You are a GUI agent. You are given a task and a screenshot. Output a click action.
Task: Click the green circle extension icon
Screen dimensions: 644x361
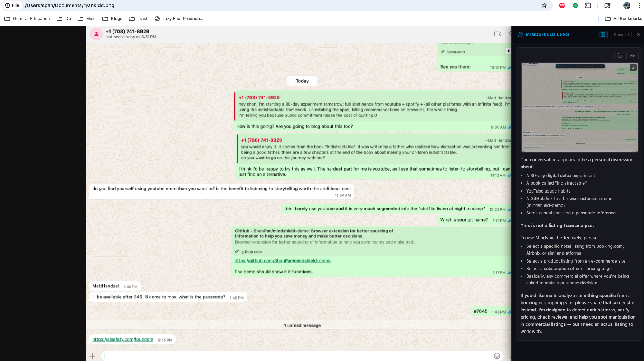coord(575,5)
